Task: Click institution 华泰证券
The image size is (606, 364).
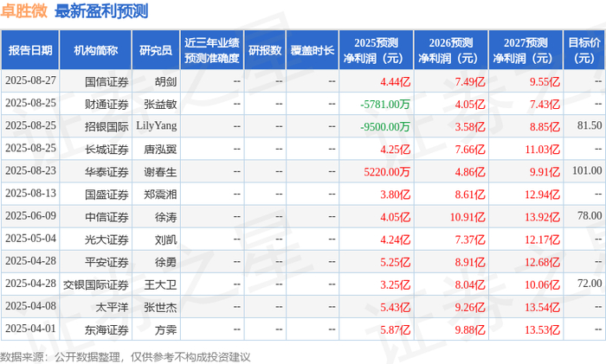Action: tap(106, 172)
